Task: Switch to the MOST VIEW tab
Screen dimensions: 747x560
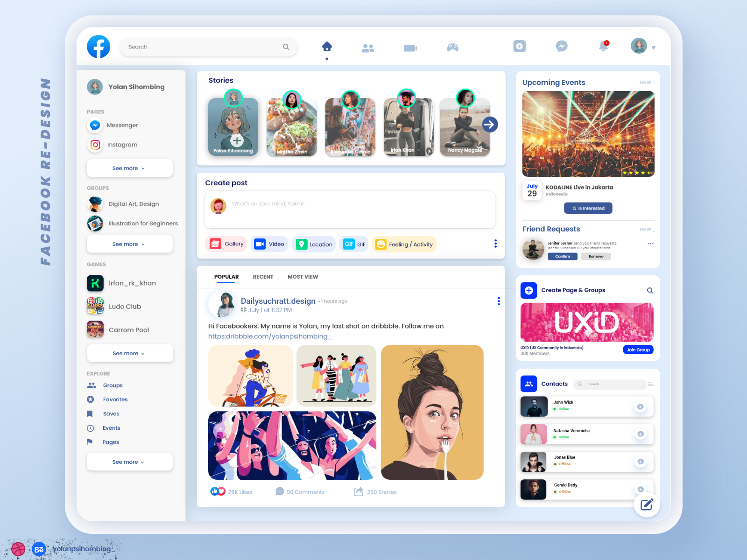Action: click(303, 276)
